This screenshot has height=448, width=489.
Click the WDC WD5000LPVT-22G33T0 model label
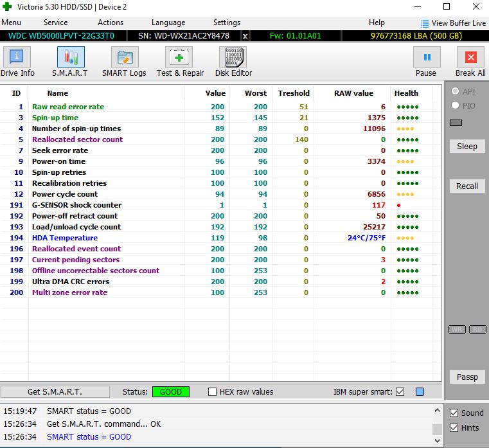click(61, 36)
